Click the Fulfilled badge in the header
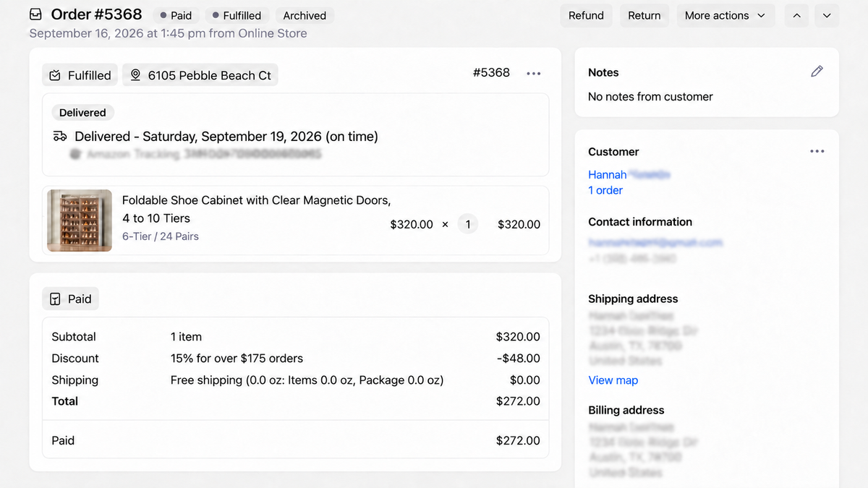 tap(237, 15)
